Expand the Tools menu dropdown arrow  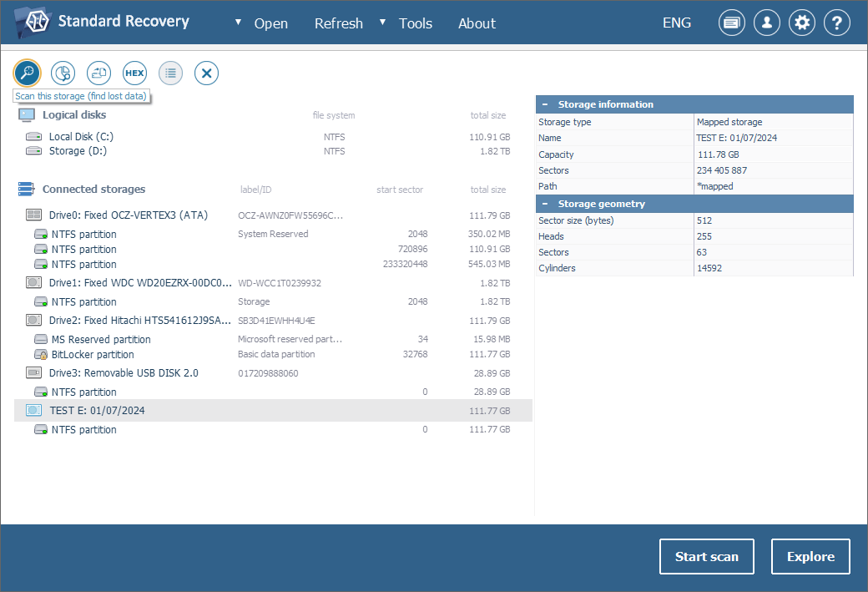coord(383,22)
